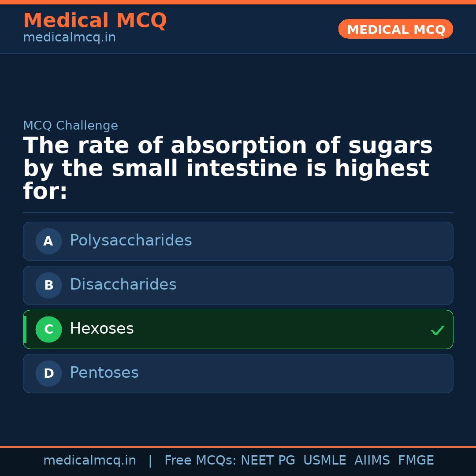Click the MCQ Challenge label
476x476 pixels.
[71, 126]
